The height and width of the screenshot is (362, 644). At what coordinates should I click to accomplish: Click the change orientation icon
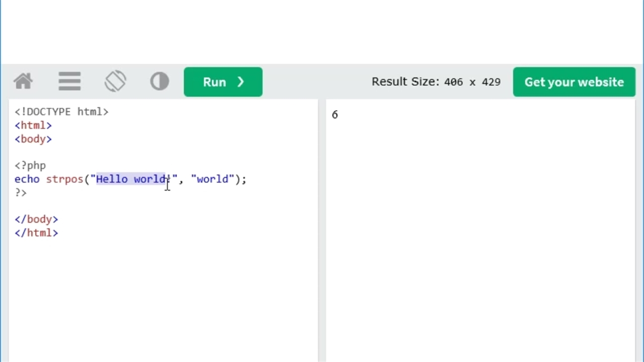pos(116,81)
